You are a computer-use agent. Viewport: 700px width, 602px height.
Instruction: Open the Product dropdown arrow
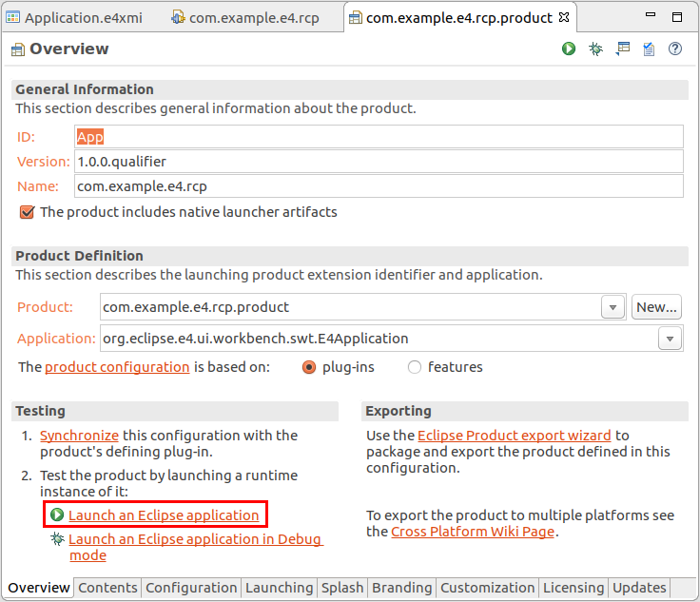pyautogui.click(x=612, y=307)
